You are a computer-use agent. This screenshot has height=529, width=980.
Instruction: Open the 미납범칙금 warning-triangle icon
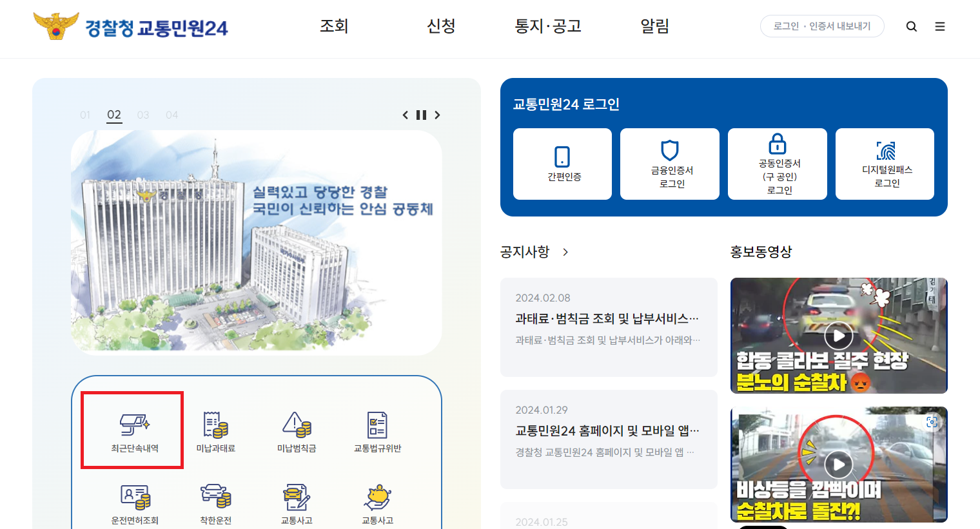pos(297,425)
